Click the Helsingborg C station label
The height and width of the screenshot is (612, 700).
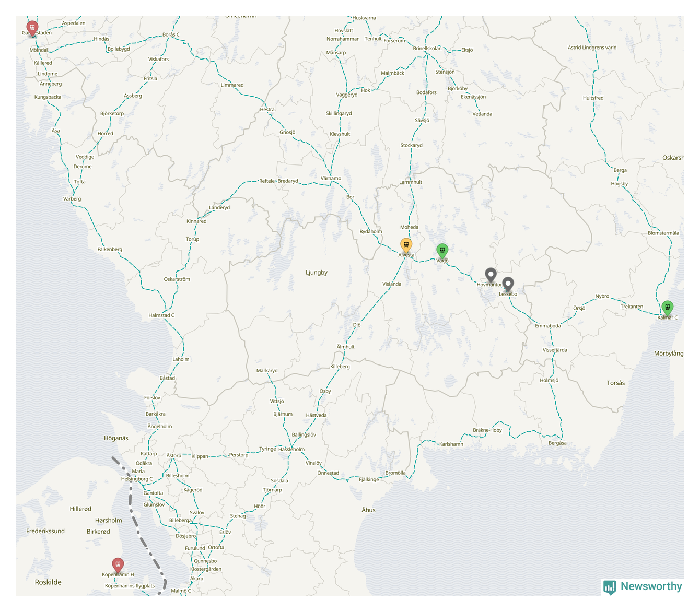[x=137, y=479]
